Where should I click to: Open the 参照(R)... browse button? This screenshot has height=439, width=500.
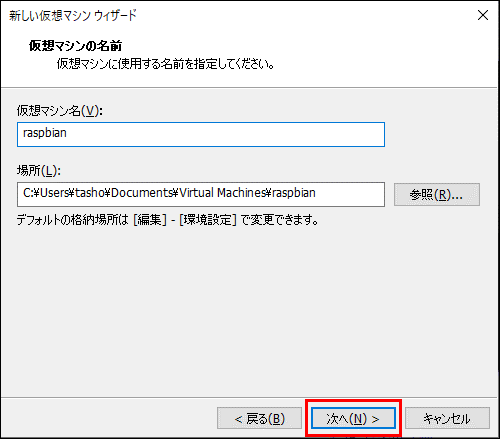tap(437, 194)
